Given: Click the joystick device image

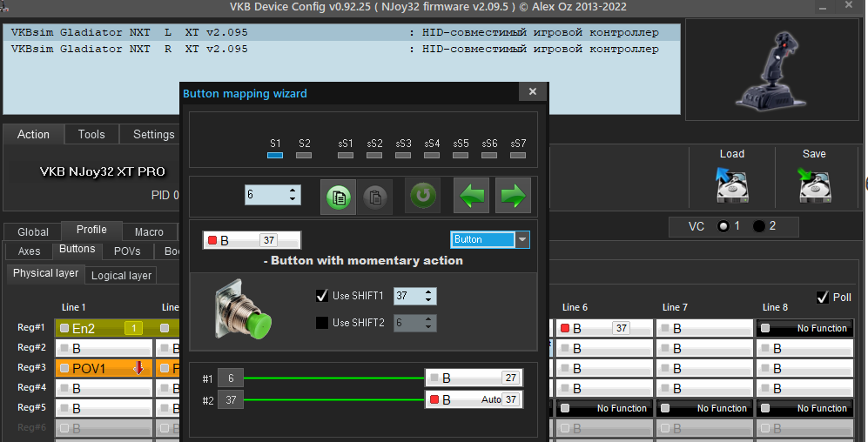Looking at the screenshot, I should [772, 70].
